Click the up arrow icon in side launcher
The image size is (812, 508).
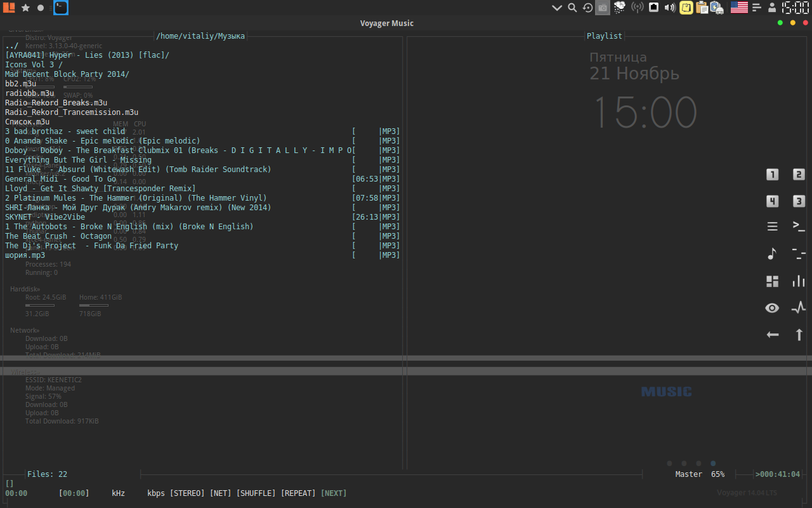point(799,335)
